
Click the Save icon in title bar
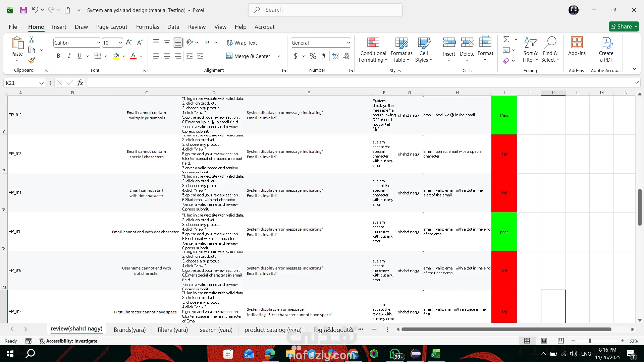(x=23, y=10)
